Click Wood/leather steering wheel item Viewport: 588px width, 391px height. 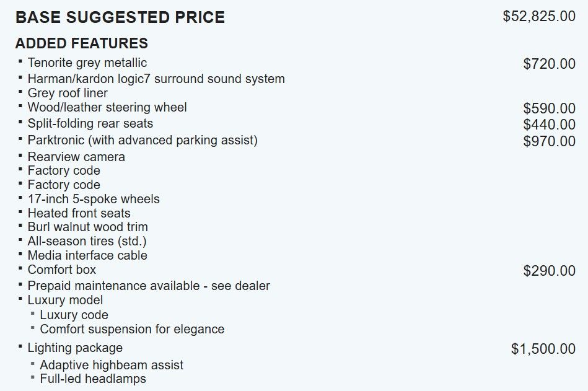click(x=107, y=107)
